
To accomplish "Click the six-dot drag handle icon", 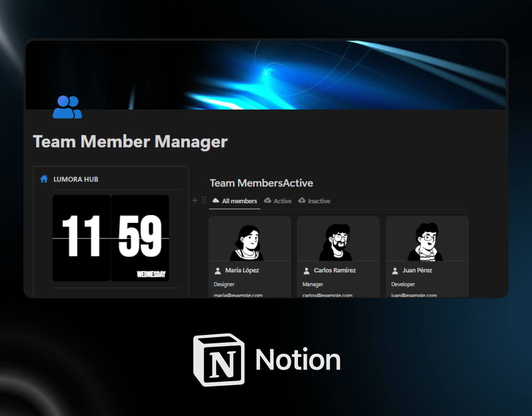I will click(204, 200).
